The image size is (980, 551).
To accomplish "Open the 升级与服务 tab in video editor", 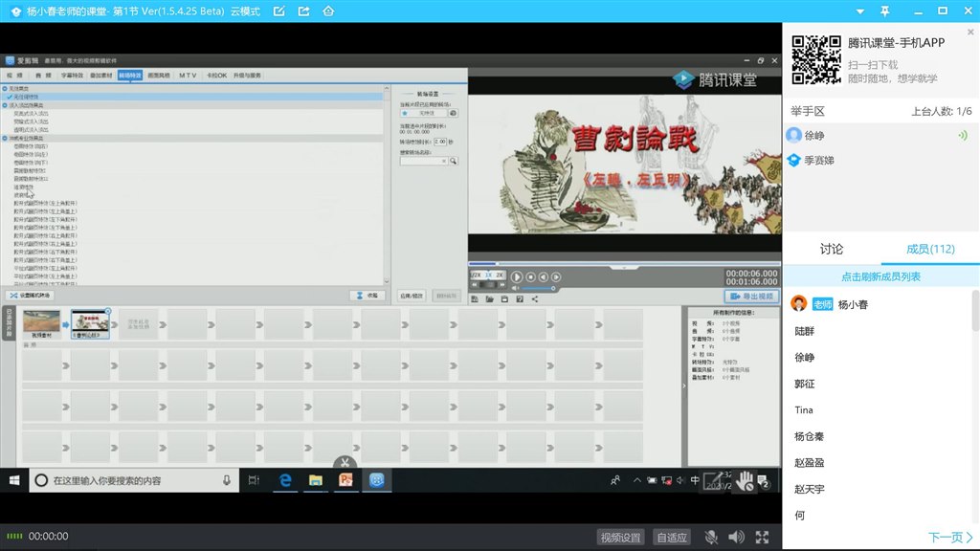I will tap(247, 75).
